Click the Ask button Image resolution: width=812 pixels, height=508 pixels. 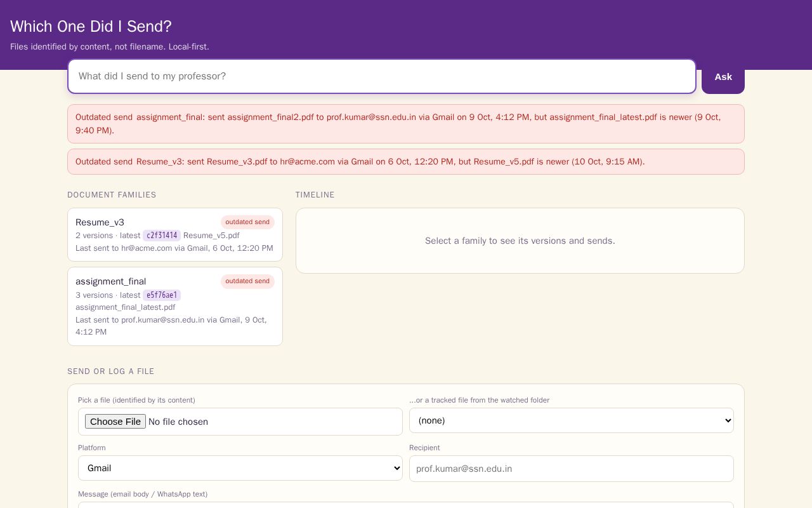click(x=723, y=77)
